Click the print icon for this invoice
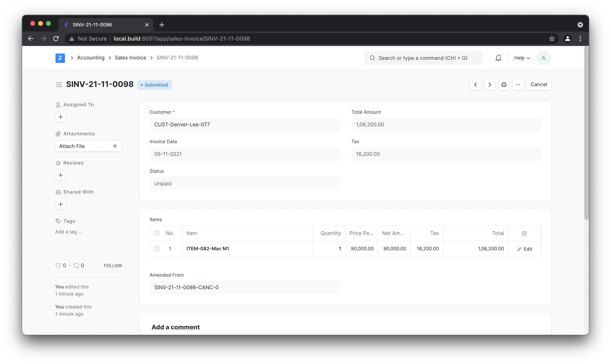The height and width of the screenshot is (364, 611). tap(504, 84)
